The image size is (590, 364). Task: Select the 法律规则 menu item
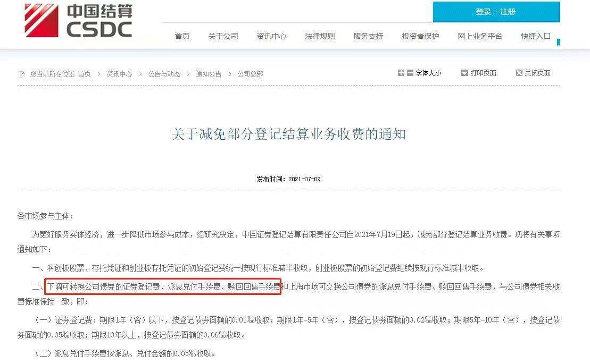point(320,36)
